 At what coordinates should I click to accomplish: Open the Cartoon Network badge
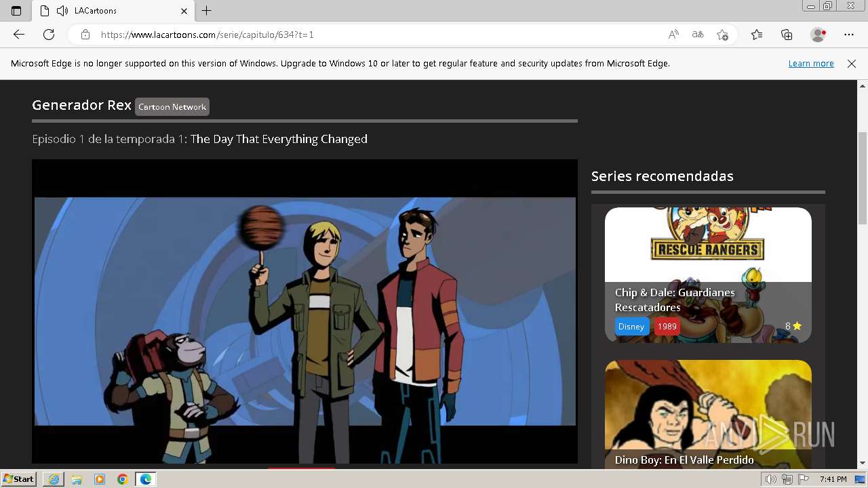pyautogui.click(x=172, y=106)
